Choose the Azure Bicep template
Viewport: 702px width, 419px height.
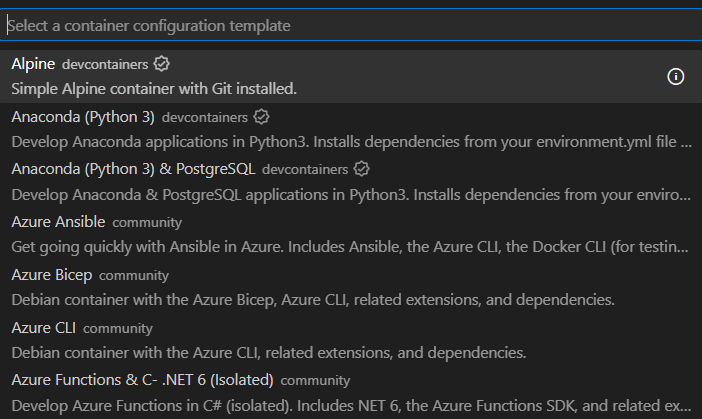(x=351, y=287)
